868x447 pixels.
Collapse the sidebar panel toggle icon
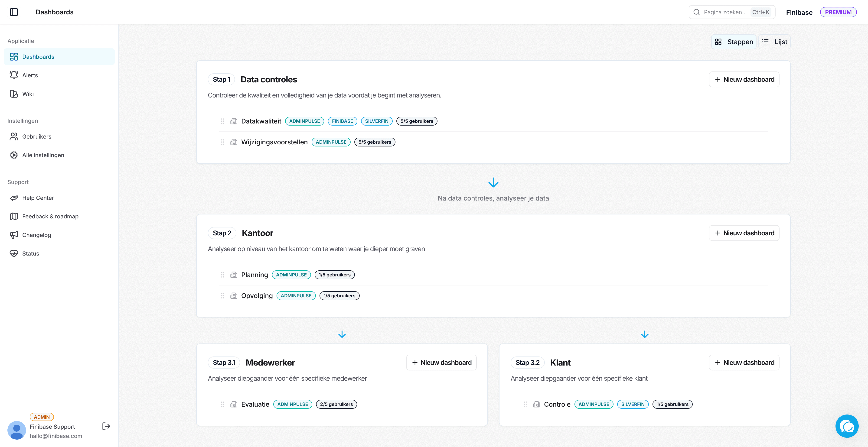(x=14, y=12)
